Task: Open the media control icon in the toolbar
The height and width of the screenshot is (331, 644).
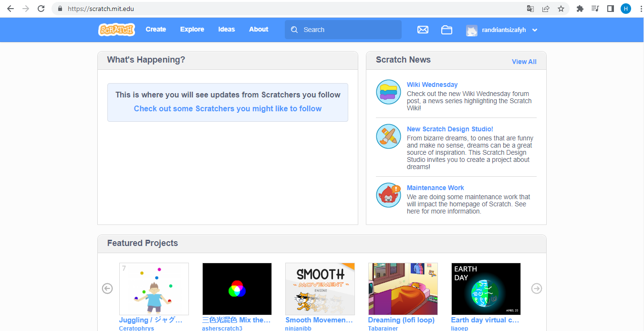Action: 595,9
